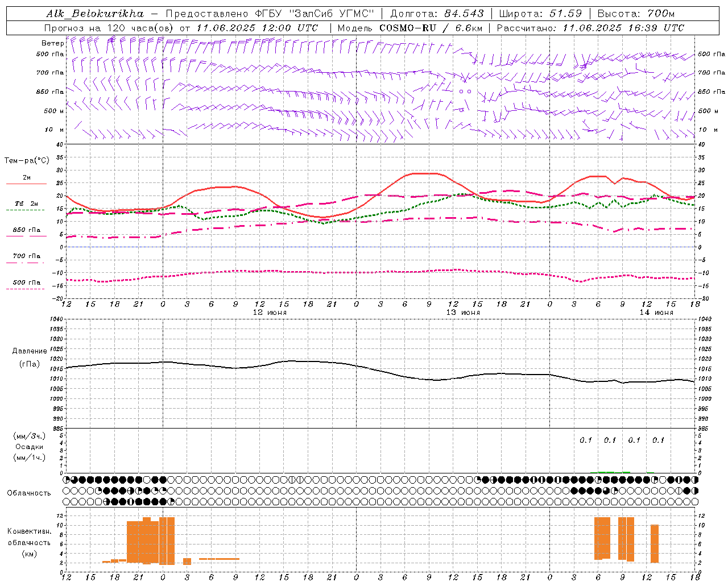728x582 pixels.
Task: Select the 10 м level label left of the wind panel
Action: [55, 130]
